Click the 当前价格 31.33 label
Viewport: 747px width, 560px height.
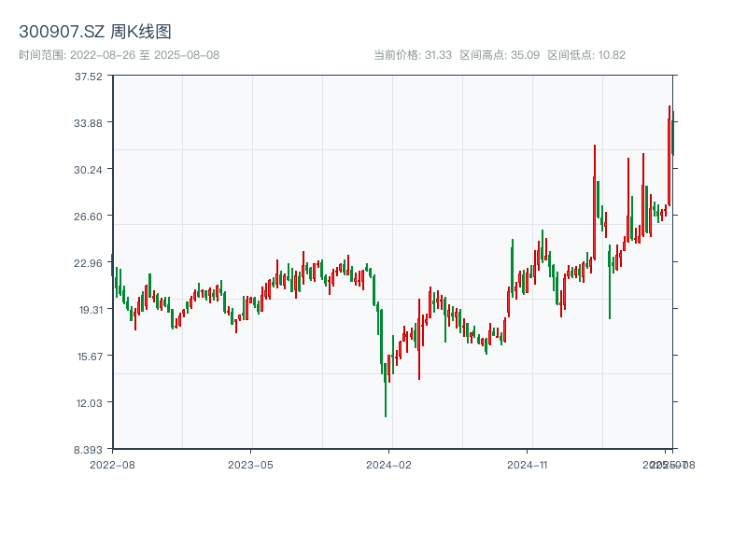point(413,55)
